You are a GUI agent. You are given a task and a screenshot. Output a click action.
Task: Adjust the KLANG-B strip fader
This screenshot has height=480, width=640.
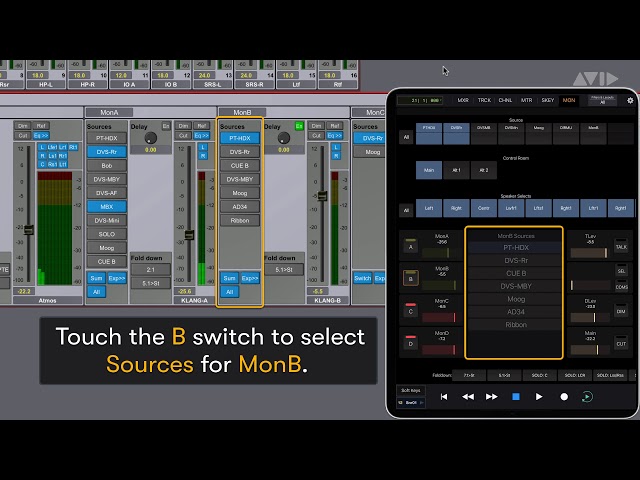click(x=322, y=196)
